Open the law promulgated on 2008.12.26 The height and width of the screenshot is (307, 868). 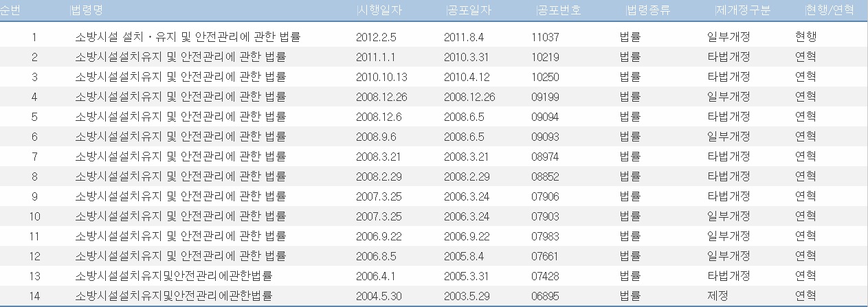pyautogui.click(x=180, y=97)
